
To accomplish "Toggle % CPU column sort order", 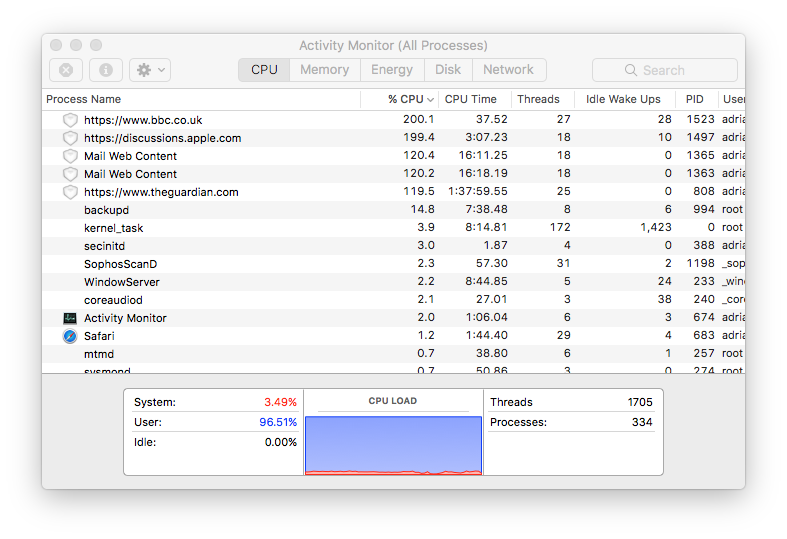I will [400, 99].
